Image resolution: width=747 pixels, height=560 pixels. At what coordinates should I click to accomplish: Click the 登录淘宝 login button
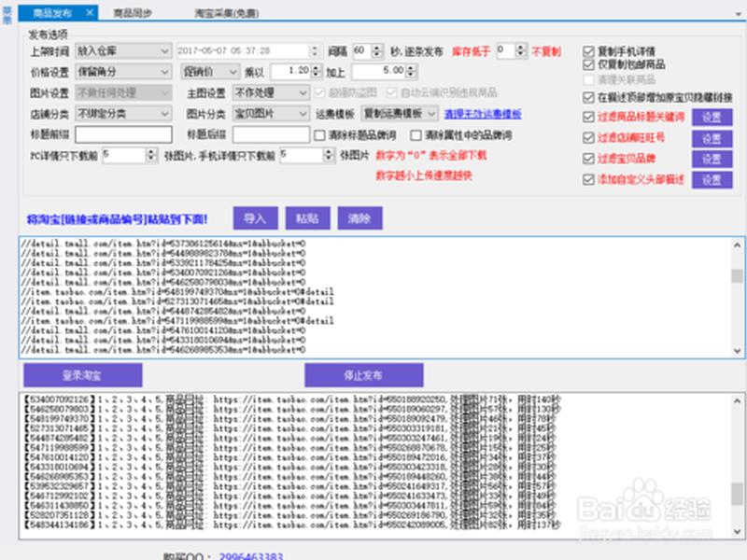(82, 375)
